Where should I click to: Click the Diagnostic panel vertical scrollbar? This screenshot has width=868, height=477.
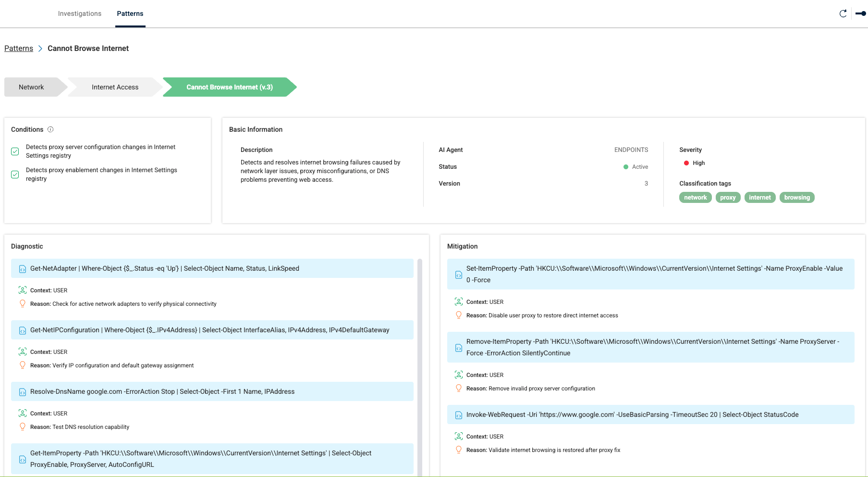[x=419, y=365]
